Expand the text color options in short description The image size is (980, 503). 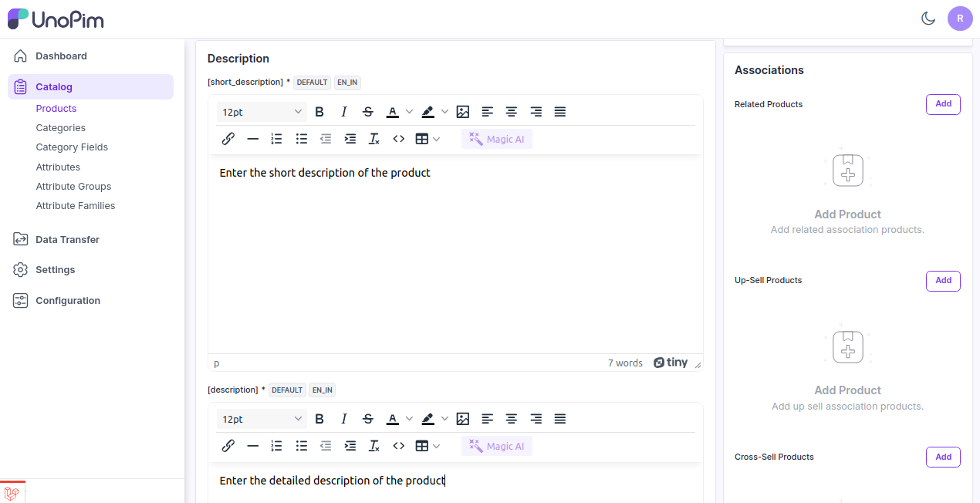(410, 112)
